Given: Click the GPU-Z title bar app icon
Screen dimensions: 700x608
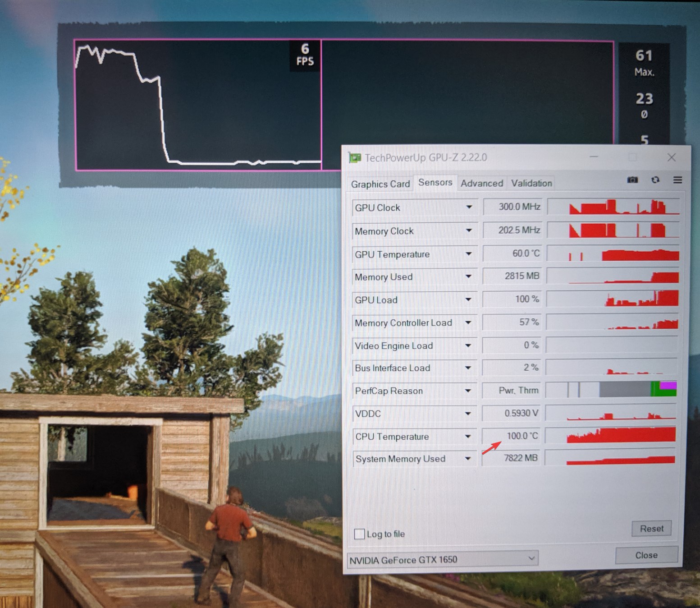Looking at the screenshot, I should pos(355,158).
